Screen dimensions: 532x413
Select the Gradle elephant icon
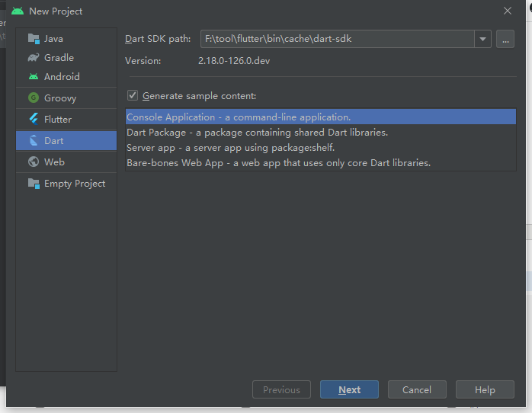point(34,57)
